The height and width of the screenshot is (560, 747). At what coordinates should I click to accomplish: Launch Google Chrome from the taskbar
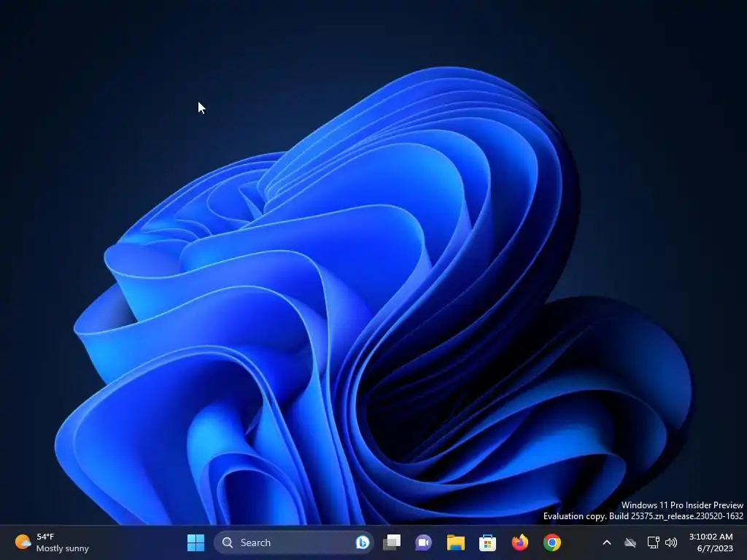click(x=552, y=542)
